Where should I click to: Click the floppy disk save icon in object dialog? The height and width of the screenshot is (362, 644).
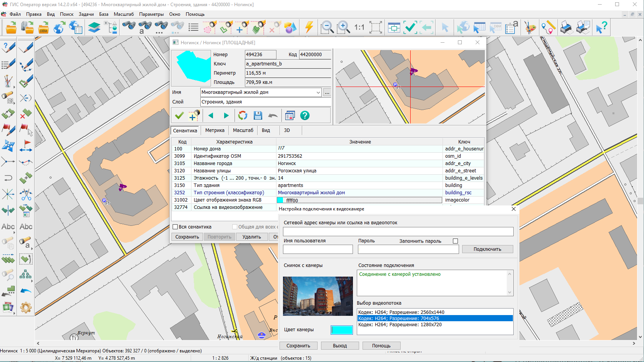pyautogui.click(x=258, y=115)
